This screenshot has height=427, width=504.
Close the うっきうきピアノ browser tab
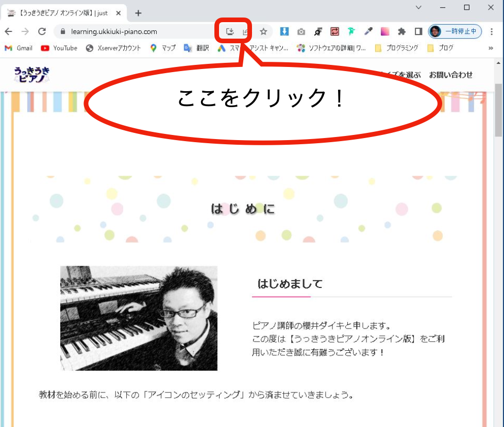pyautogui.click(x=119, y=13)
